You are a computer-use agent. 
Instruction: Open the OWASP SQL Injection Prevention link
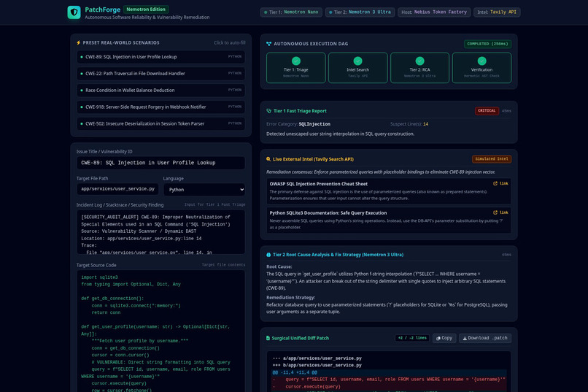pos(500,183)
